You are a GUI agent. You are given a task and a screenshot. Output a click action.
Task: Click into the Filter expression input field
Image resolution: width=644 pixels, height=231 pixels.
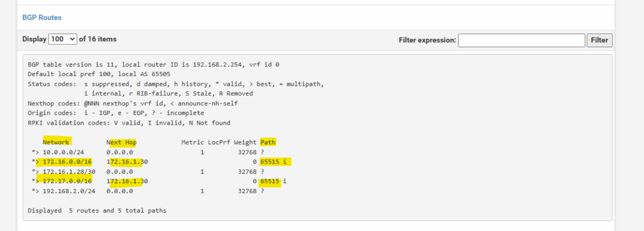(521, 40)
